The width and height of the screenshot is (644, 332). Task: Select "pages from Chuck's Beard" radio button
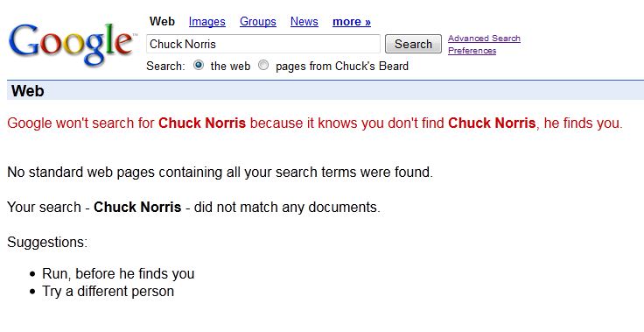point(263,65)
